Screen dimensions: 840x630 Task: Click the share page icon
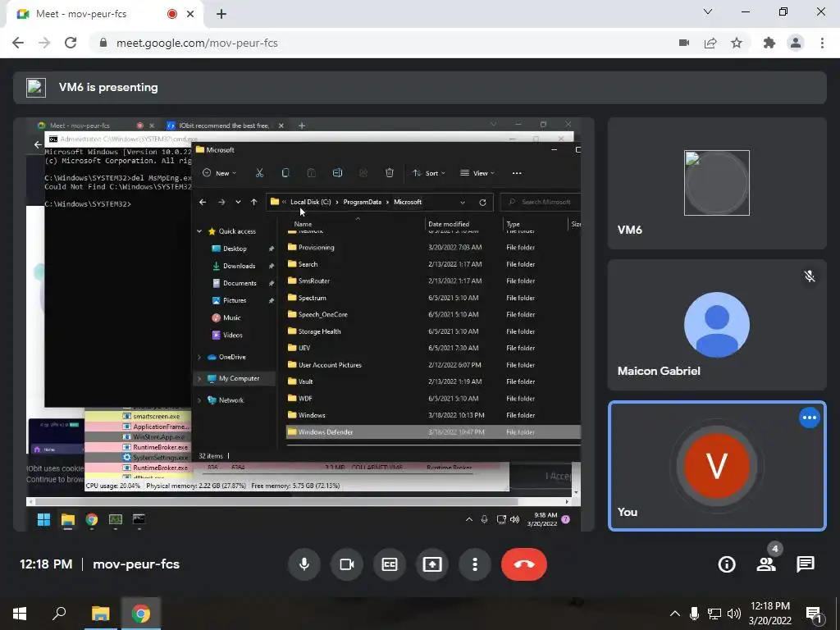click(710, 43)
